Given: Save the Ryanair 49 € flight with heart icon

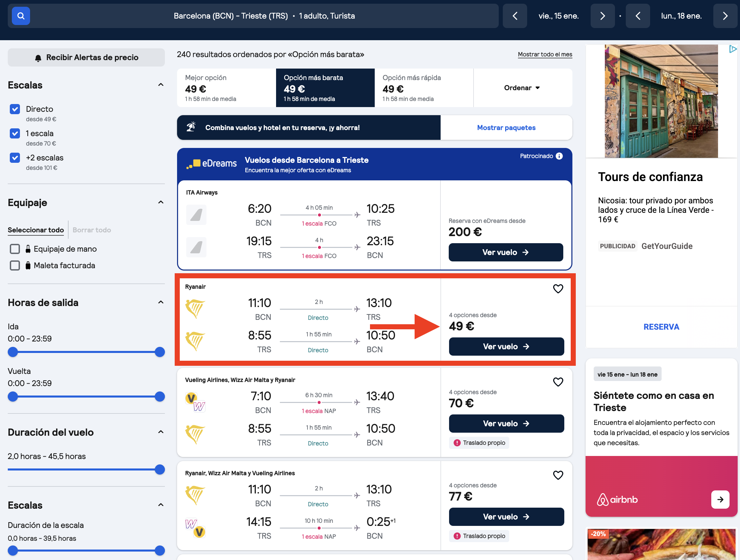Looking at the screenshot, I should click(558, 289).
